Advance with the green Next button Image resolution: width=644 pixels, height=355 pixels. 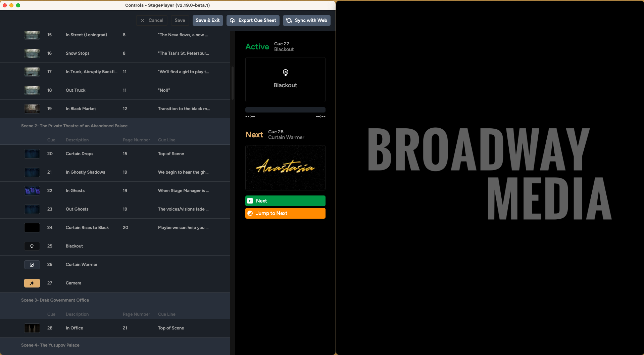(x=285, y=201)
